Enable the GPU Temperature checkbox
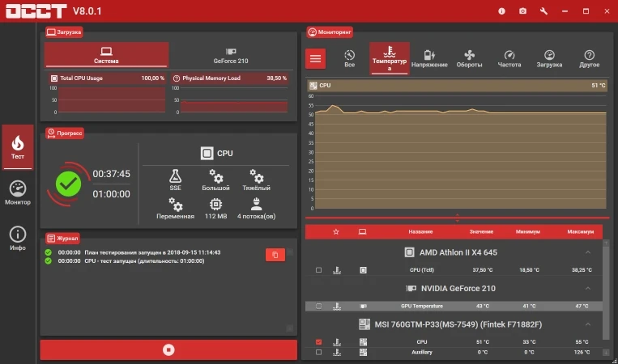 coord(318,306)
